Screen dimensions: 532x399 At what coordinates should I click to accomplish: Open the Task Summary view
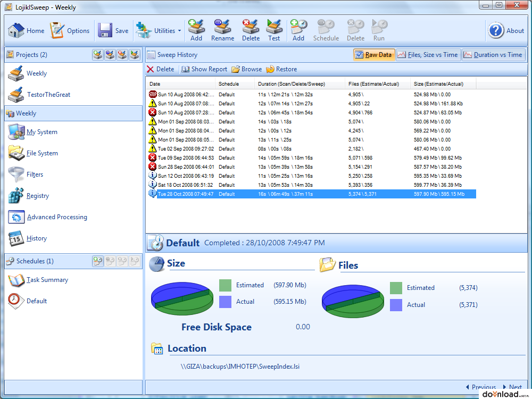[x=38, y=280]
